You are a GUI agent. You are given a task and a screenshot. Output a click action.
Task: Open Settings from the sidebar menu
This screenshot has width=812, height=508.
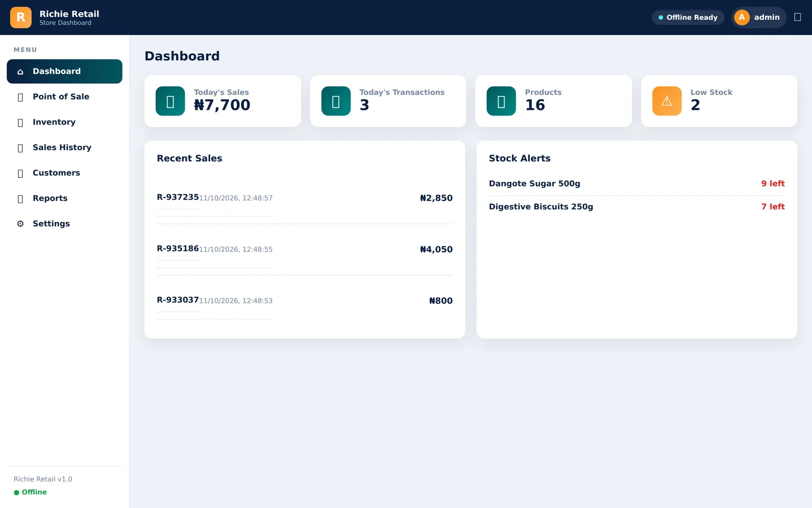(64, 224)
